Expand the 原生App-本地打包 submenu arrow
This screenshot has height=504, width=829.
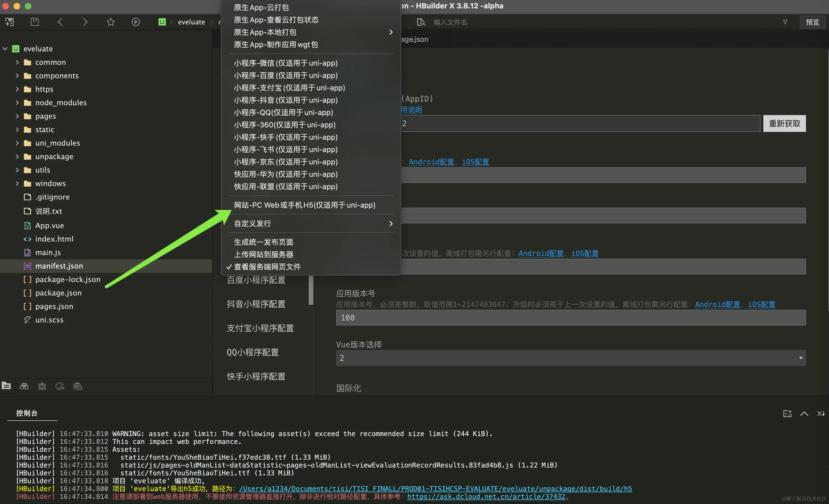[x=391, y=32]
